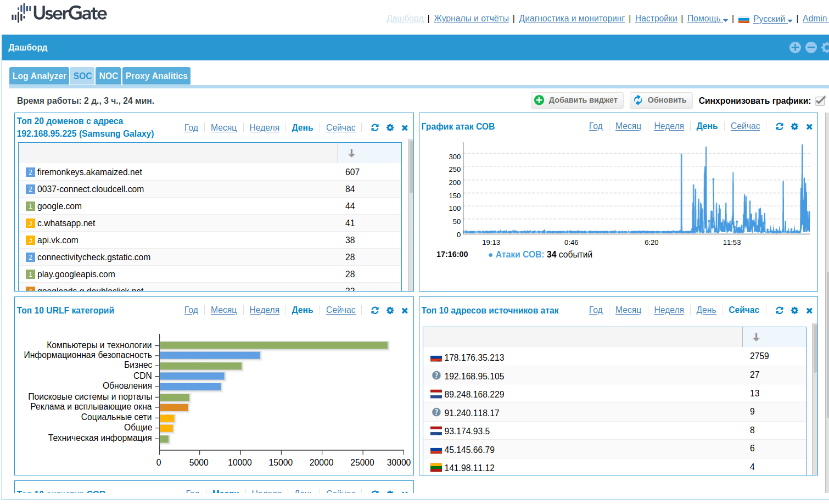Screen dimensions: 829x504
Task: Open settings of Top 10 URLF categories widget
Action: [390, 311]
